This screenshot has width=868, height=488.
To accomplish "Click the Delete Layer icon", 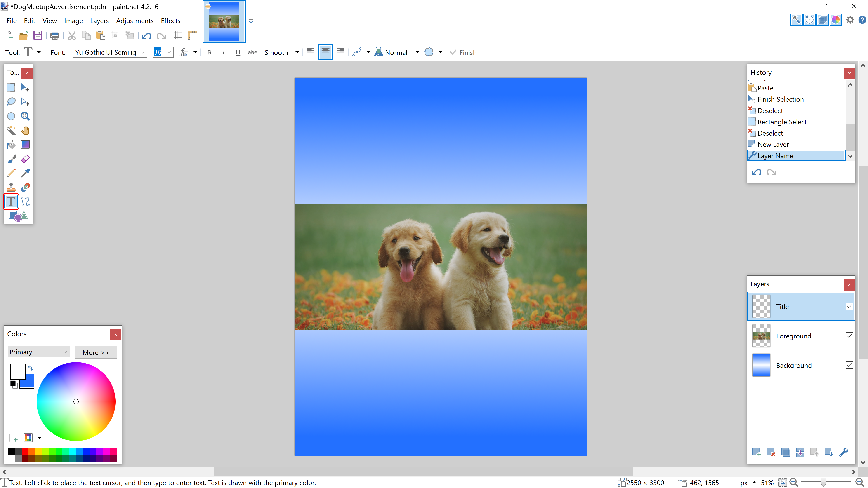I will 771,452.
